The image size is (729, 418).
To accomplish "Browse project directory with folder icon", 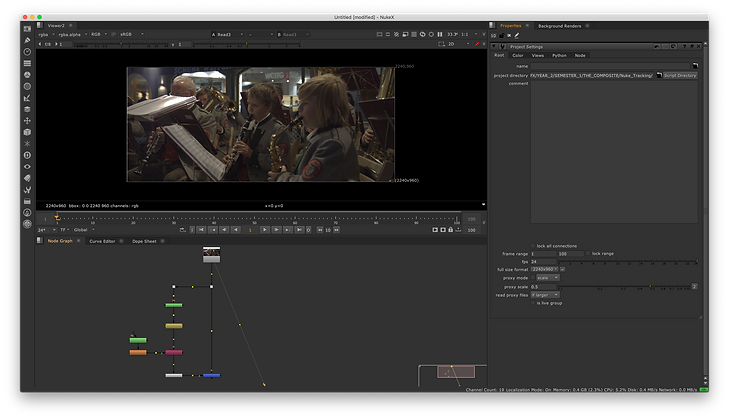I will 659,75.
